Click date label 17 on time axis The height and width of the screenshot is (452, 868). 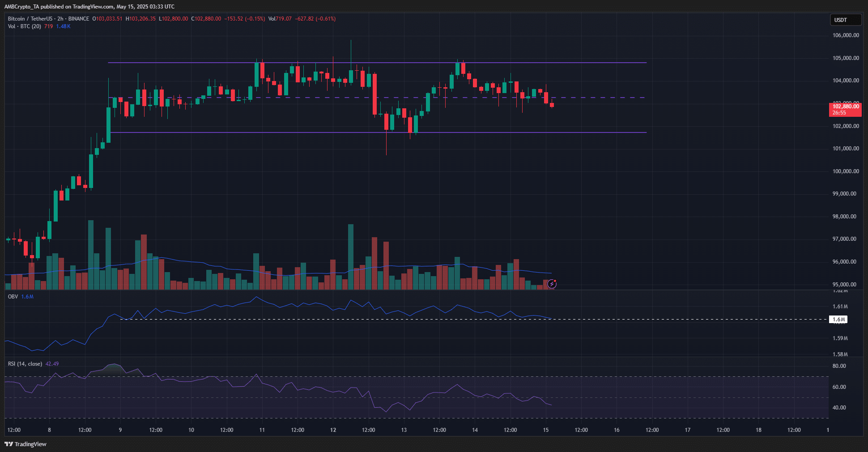[687, 430]
